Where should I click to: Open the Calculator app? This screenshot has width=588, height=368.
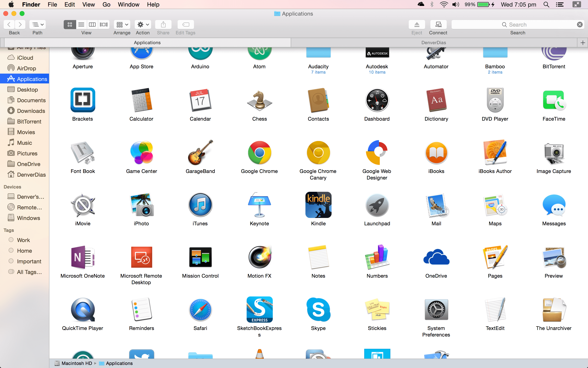(141, 100)
